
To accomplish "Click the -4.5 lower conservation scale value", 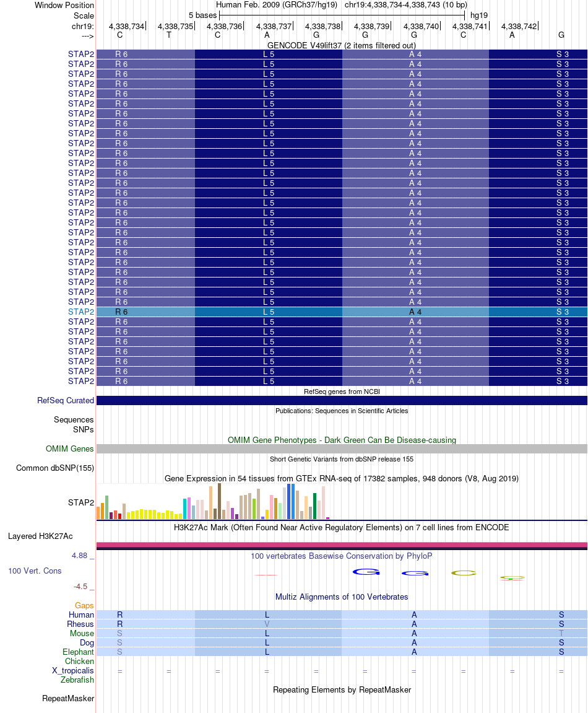I will tap(80, 587).
